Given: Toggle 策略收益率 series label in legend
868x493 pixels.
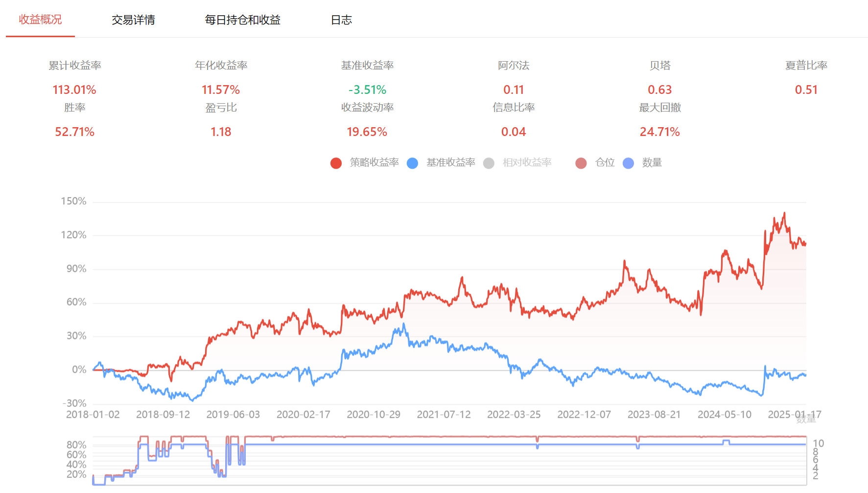Looking at the screenshot, I should [x=374, y=162].
